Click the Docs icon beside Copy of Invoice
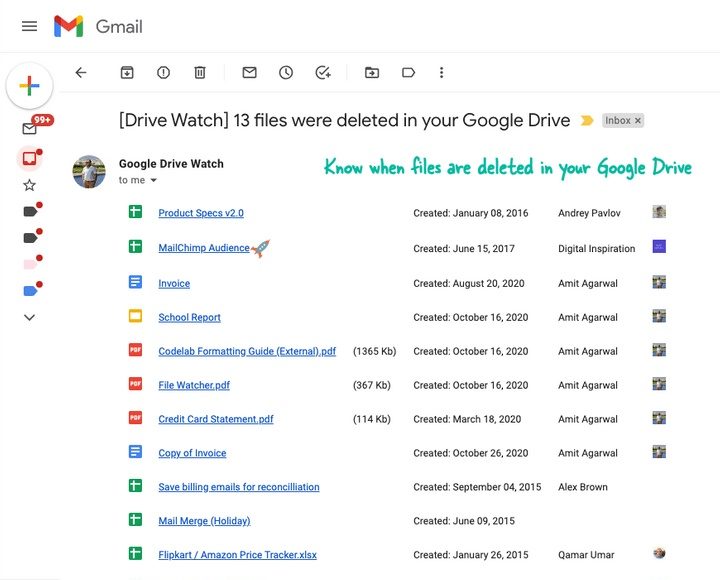The height and width of the screenshot is (580, 720). coord(135,451)
